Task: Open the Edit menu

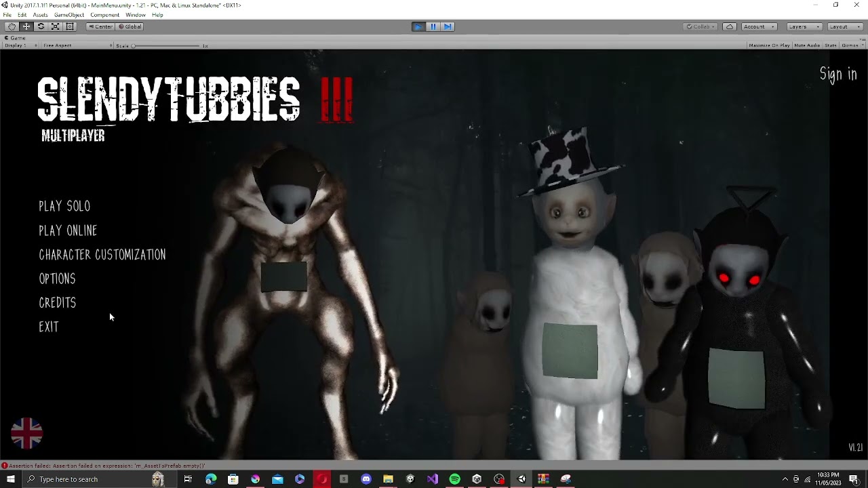Action: point(22,15)
